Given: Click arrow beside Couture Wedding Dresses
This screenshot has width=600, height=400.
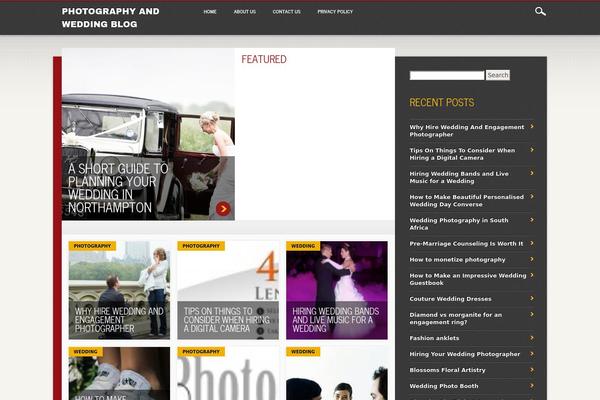Looking at the screenshot, I should tap(532, 298).
